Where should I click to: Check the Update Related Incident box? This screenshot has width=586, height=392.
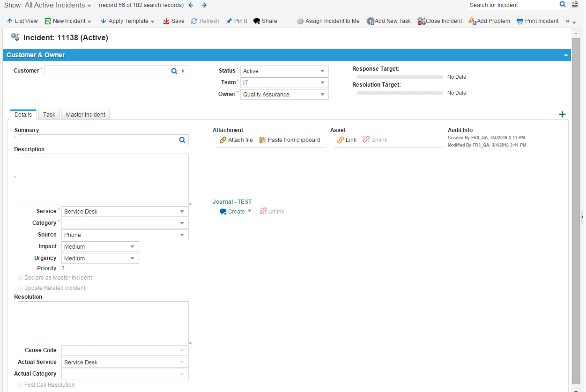click(20, 288)
